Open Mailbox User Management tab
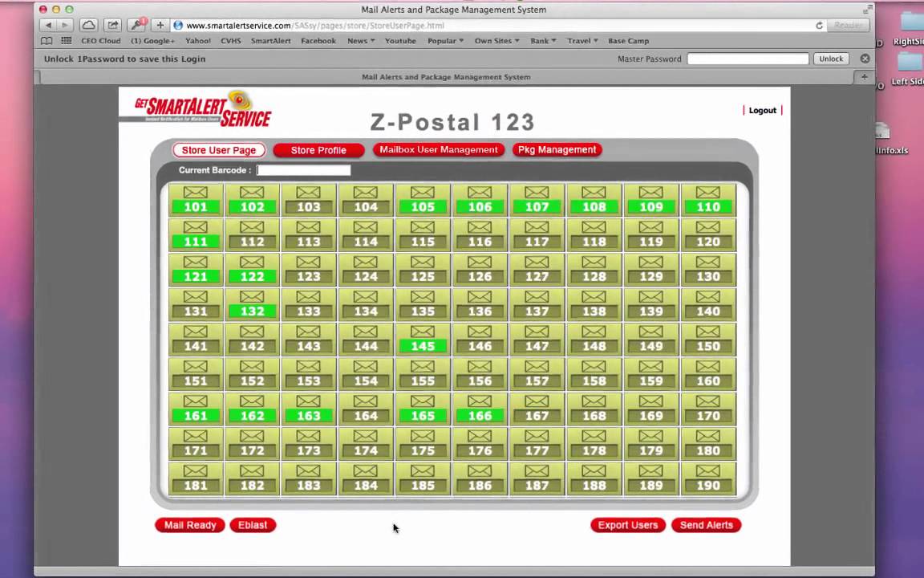924x578 pixels. coord(439,150)
